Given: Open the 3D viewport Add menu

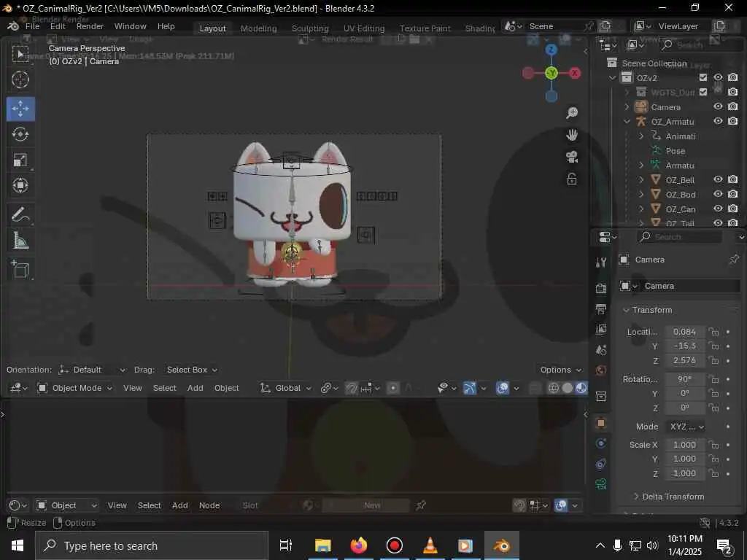Looking at the screenshot, I should 196,388.
